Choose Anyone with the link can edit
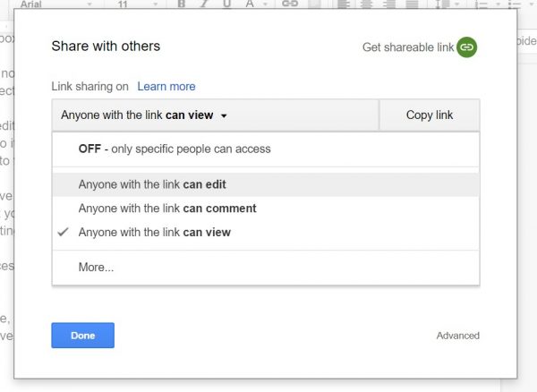 266,184
